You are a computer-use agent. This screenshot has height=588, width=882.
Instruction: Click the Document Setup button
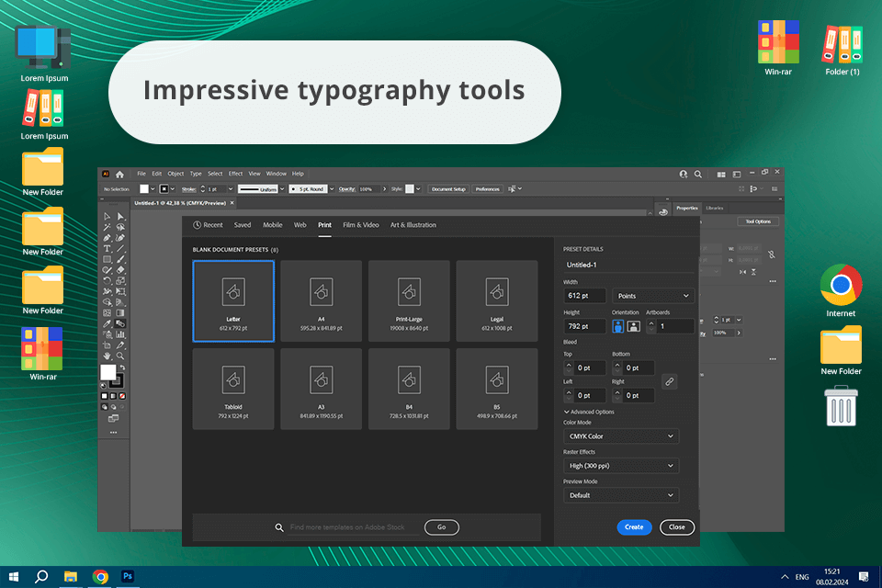point(448,189)
